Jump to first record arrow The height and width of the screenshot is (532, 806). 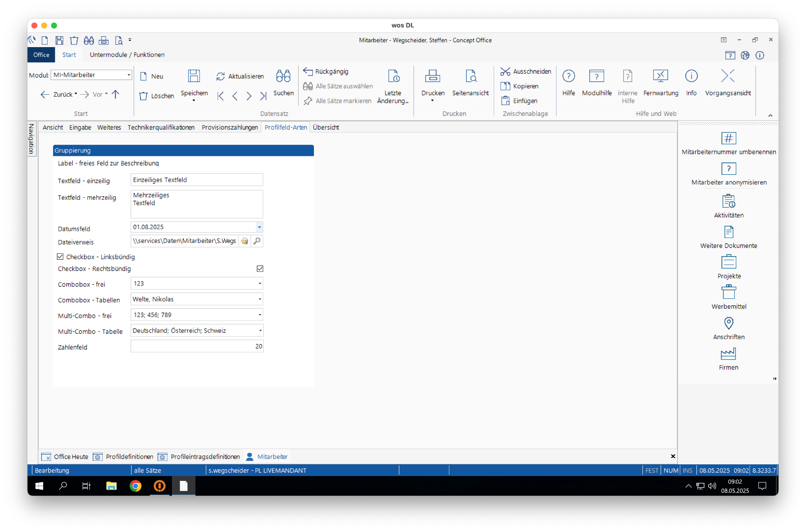tap(220, 96)
